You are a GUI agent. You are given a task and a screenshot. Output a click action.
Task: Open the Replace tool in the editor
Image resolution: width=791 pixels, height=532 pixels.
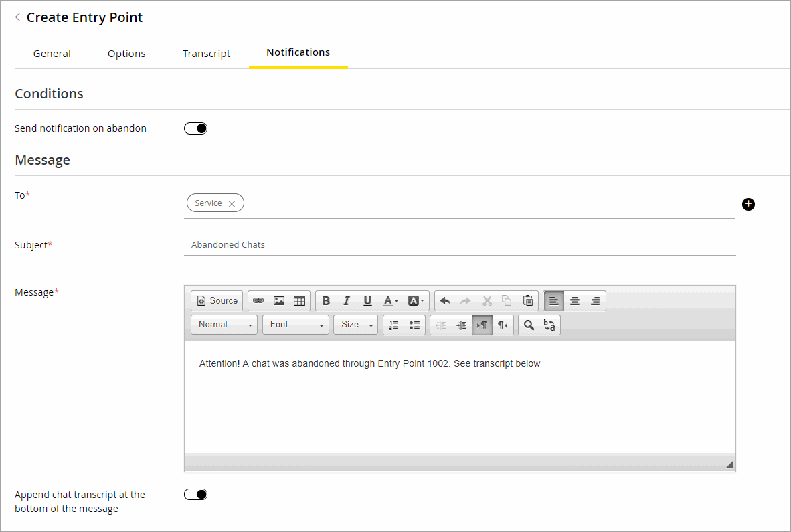pyautogui.click(x=549, y=325)
